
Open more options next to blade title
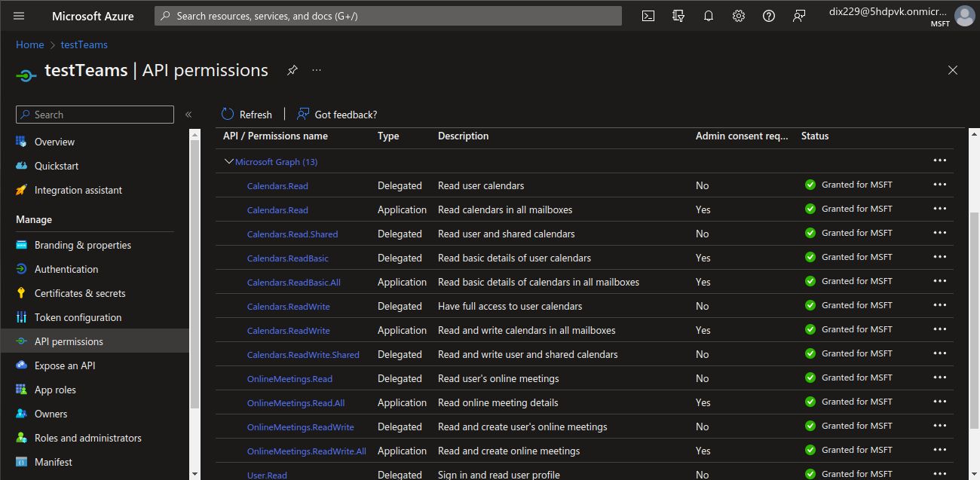[317, 70]
